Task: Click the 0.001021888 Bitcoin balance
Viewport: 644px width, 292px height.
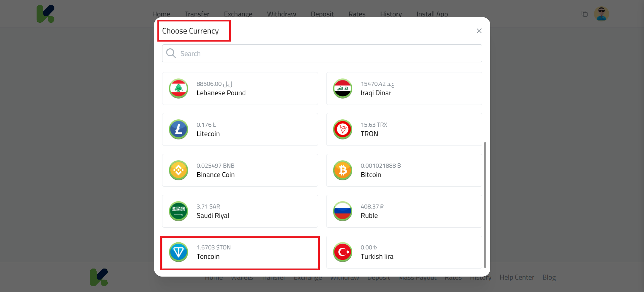Action: click(x=381, y=166)
